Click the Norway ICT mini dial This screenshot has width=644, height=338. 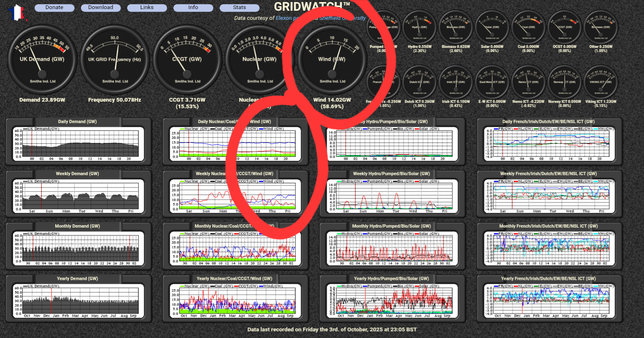point(565,81)
